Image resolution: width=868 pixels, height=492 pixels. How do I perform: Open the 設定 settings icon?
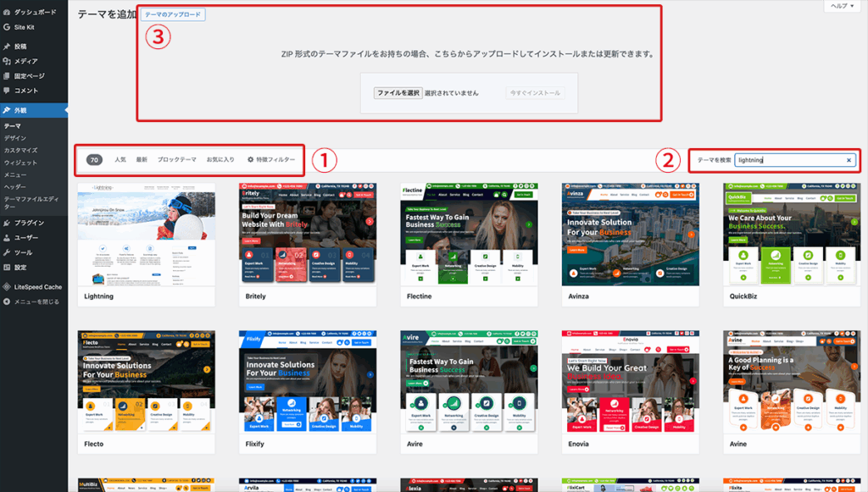click(7, 268)
